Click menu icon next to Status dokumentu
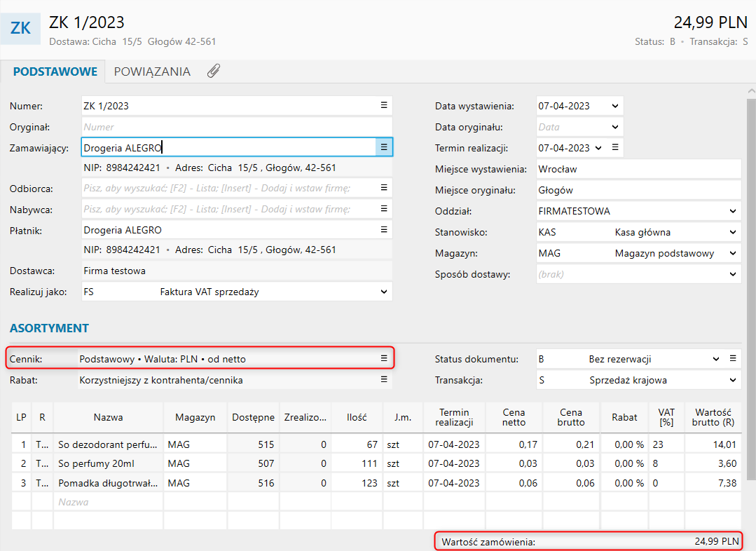Image resolution: width=756 pixels, height=551 pixels. tap(733, 358)
